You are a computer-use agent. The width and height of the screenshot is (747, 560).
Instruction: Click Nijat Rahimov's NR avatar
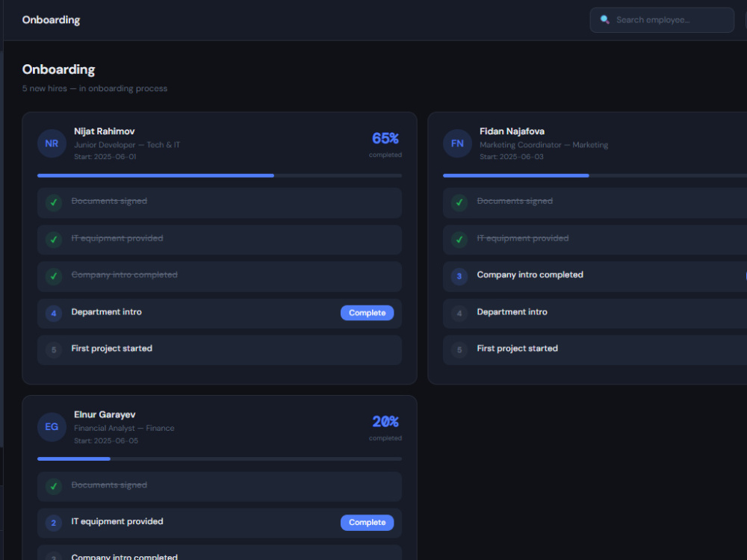(52, 143)
